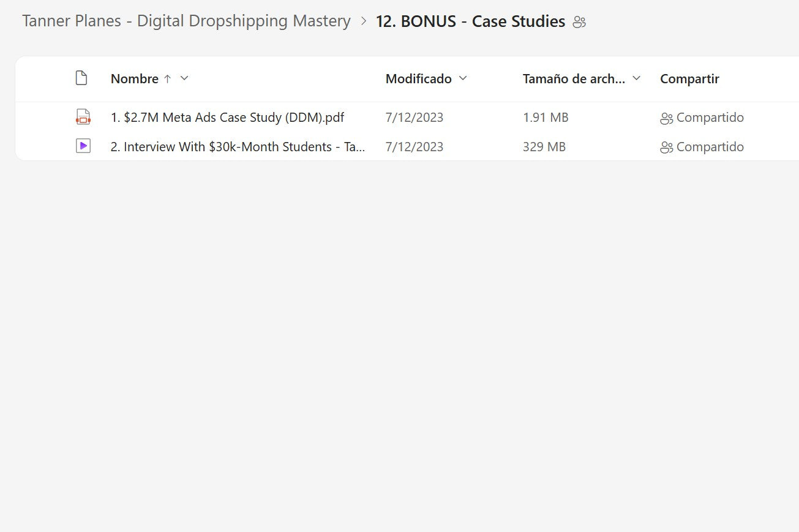799x532 pixels.
Task: Go back to Tanner Planes parent folder
Action: [x=186, y=21]
